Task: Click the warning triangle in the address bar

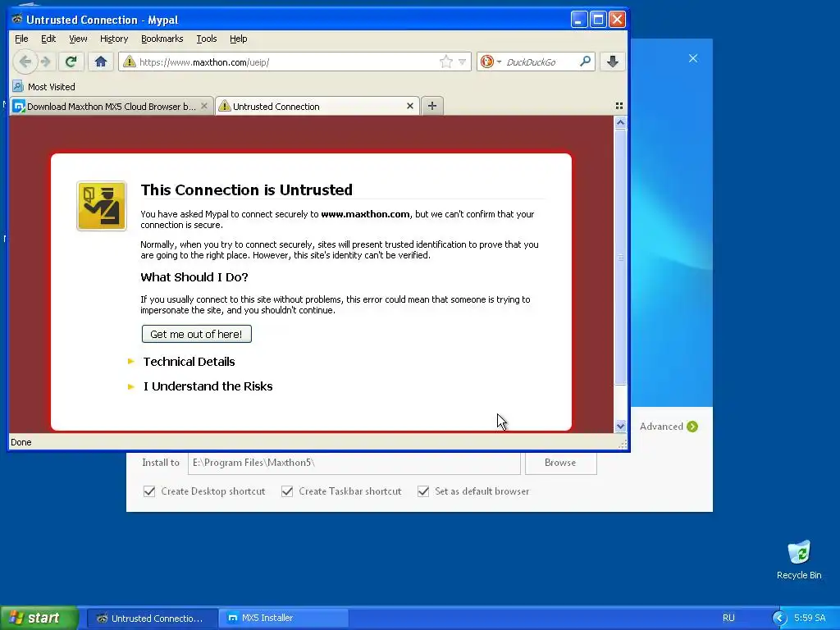Action: click(x=129, y=62)
